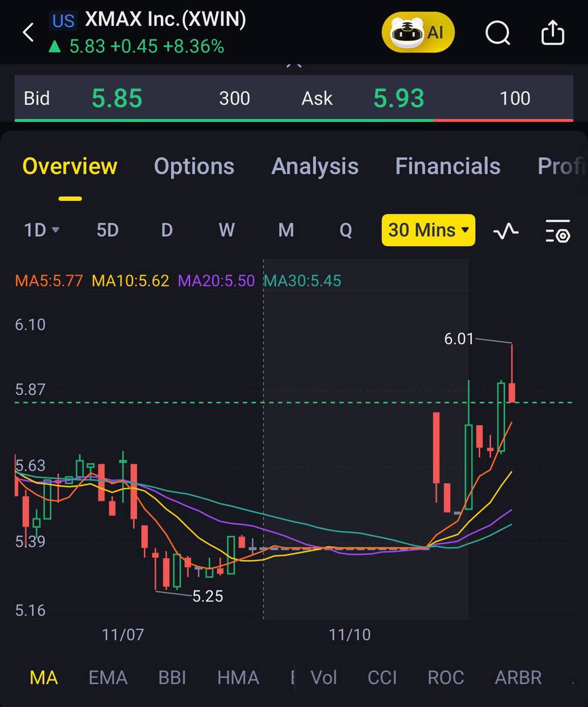Open the 30 Mins interval dropdown
This screenshot has height=707, width=588.
[x=428, y=230]
